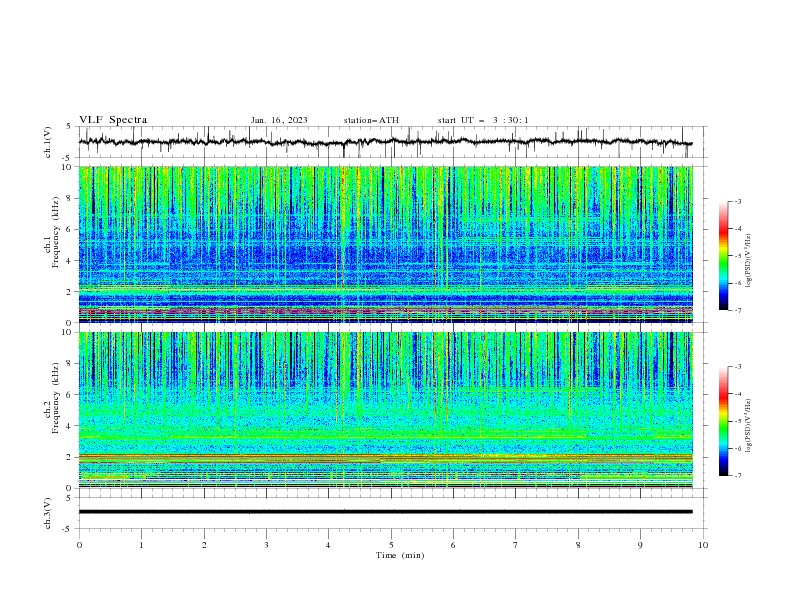Click the time axis tick label "7"

(516, 545)
